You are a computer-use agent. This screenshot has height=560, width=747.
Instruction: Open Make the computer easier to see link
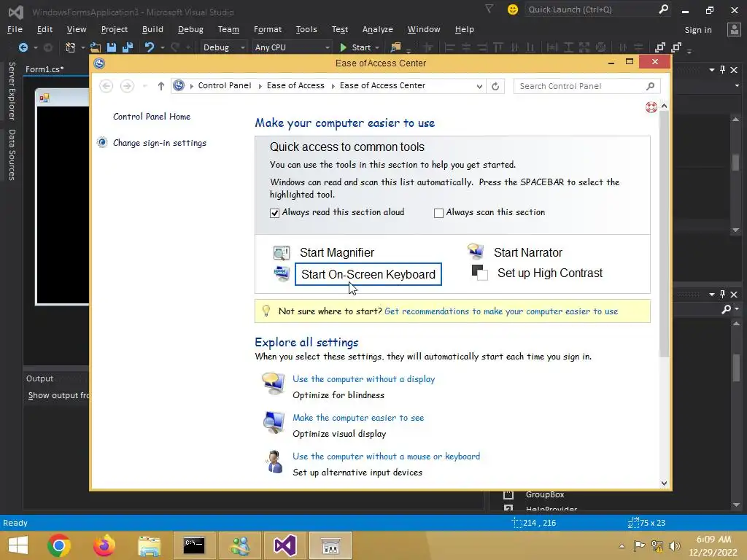click(358, 418)
